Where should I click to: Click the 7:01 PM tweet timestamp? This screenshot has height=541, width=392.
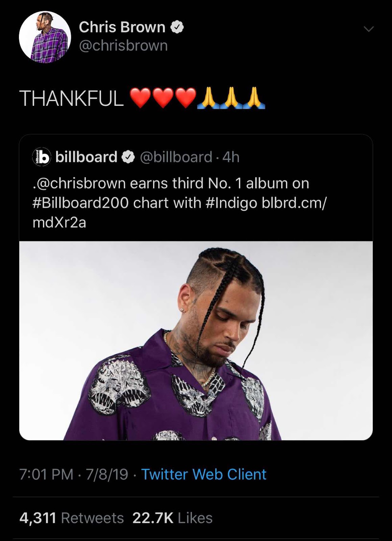click(74, 474)
